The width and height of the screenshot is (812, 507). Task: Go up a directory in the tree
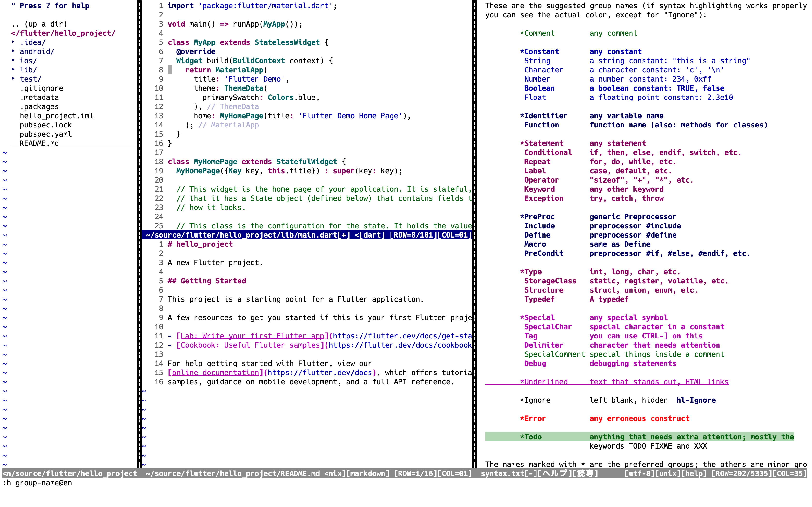click(x=39, y=24)
